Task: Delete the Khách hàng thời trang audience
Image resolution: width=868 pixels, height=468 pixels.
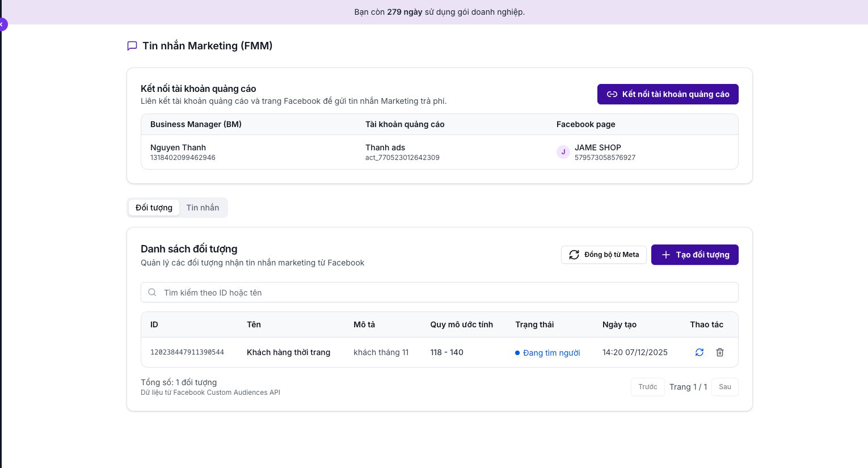Action: click(x=720, y=352)
